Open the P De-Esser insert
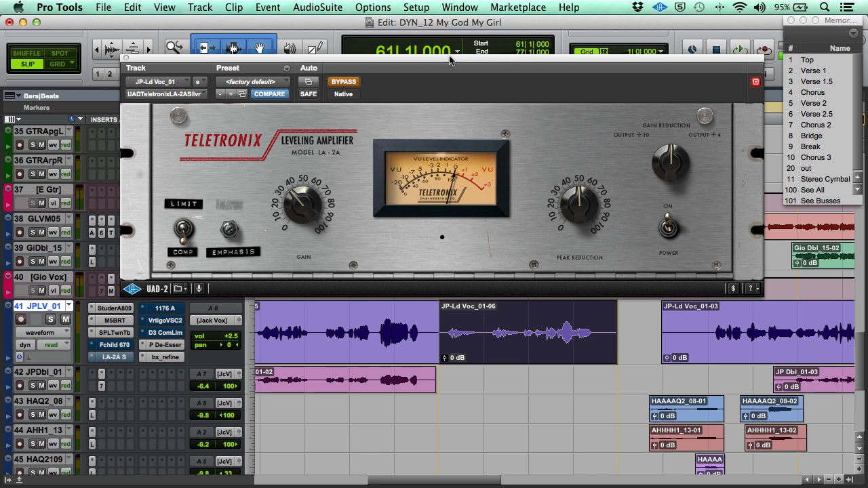This screenshot has width=868, height=488. [165, 345]
